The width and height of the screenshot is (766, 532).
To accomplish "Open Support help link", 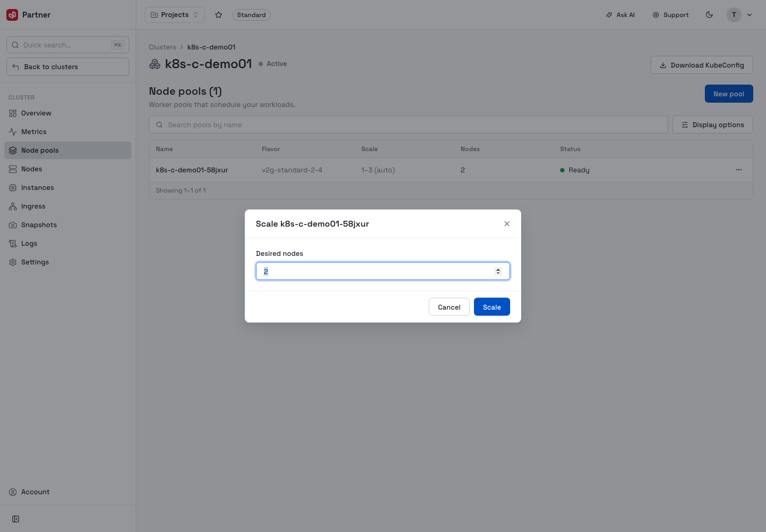I will (x=670, y=15).
